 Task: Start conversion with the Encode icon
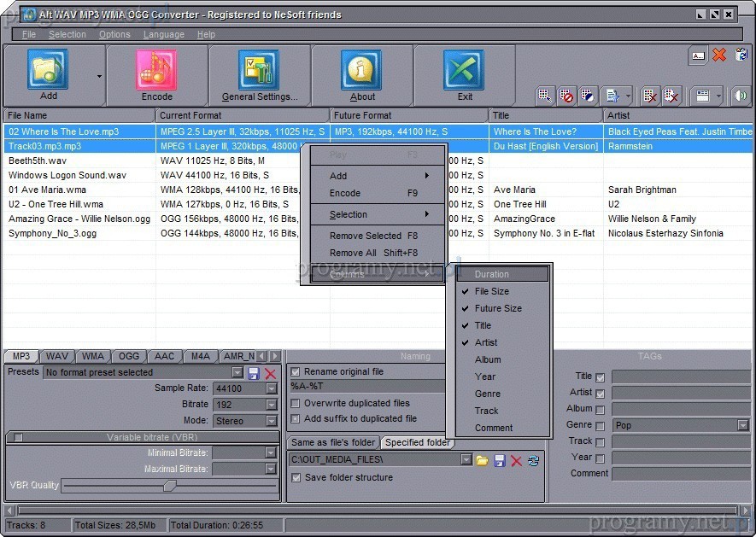point(156,71)
